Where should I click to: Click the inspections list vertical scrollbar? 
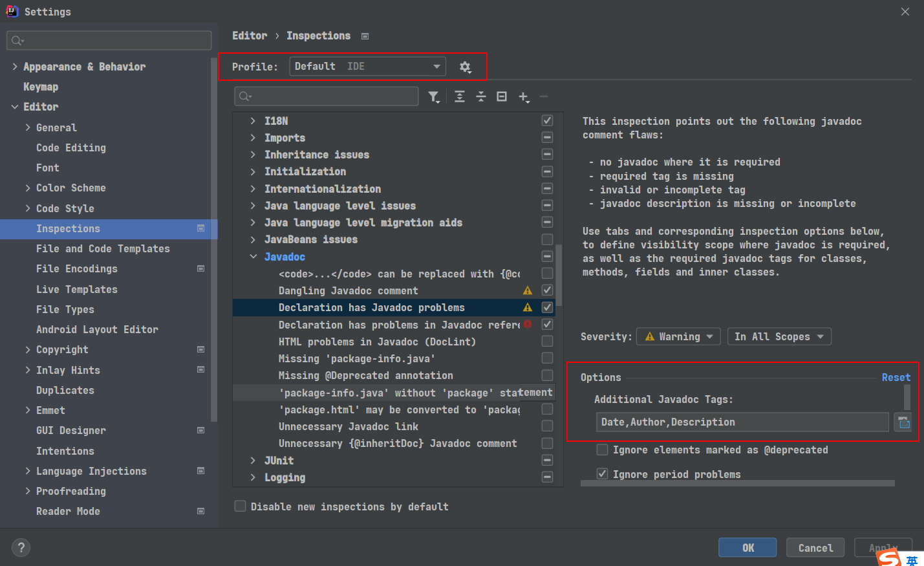pyautogui.click(x=559, y=275)
